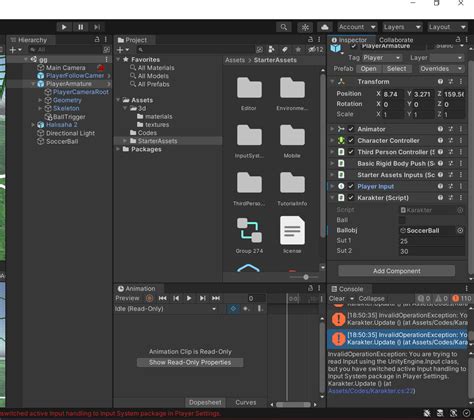Click the Position X value field
The image size is (474, 420).
pyautogui.click(x=393, y=94)
